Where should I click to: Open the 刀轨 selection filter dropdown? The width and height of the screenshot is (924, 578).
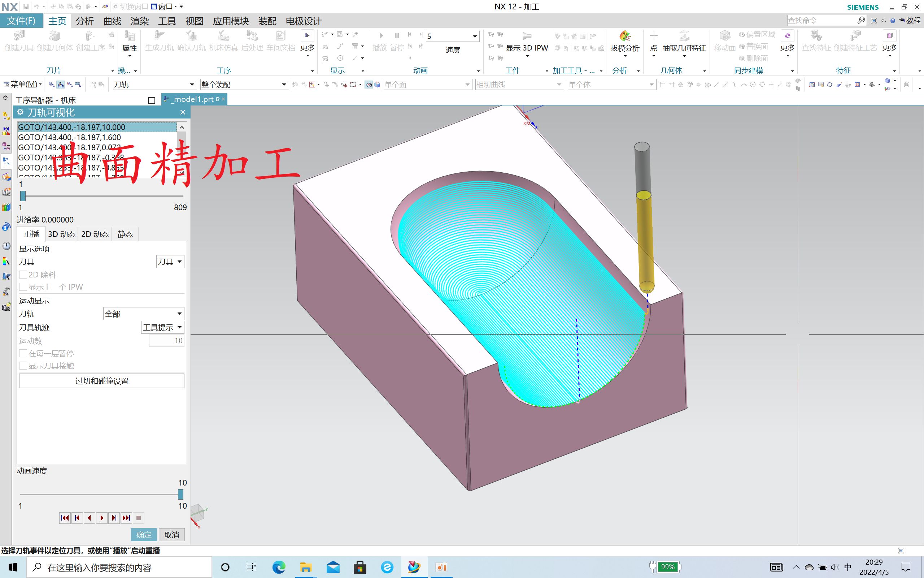tap(154, 85)
